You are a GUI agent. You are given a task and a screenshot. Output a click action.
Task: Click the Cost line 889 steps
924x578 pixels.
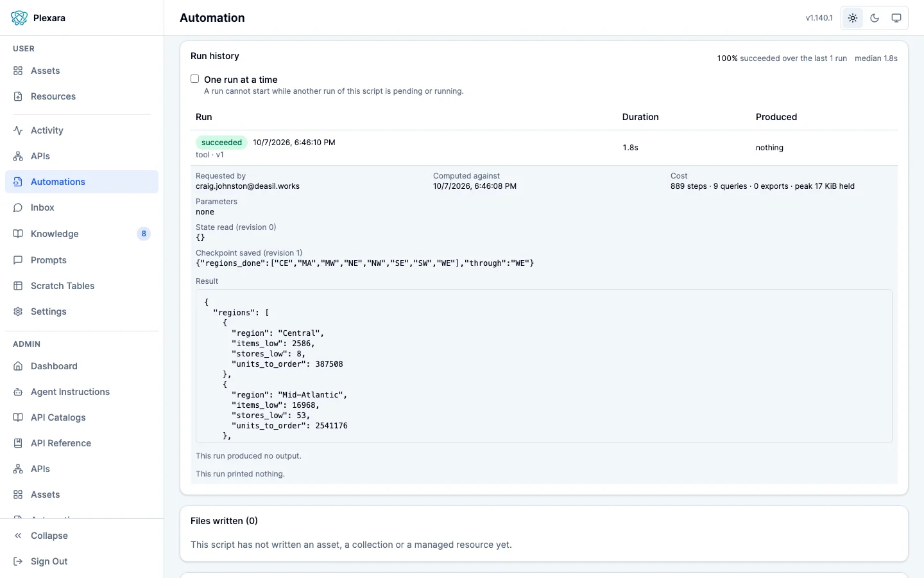pos(762,186)
